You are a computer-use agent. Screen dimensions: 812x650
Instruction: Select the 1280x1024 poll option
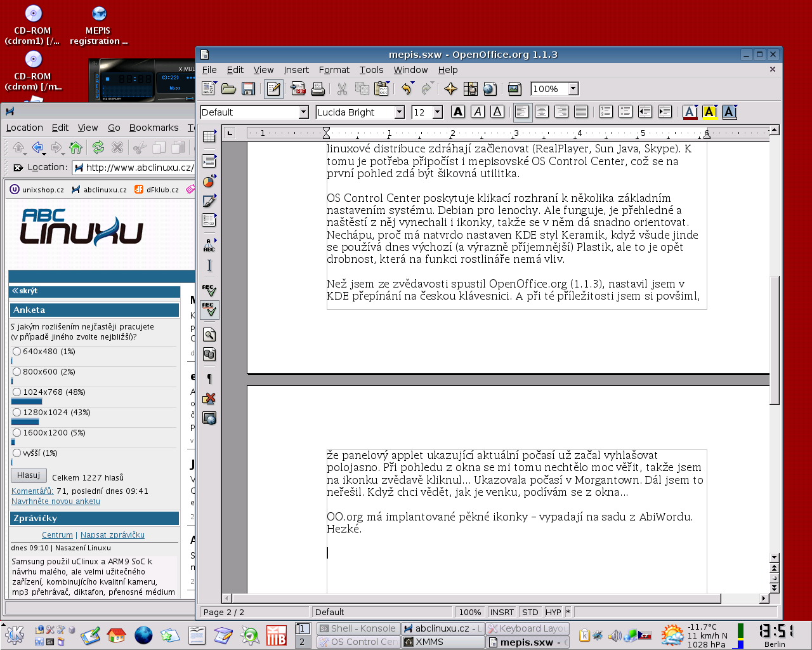pyautogui.click(x=17, y=412)
